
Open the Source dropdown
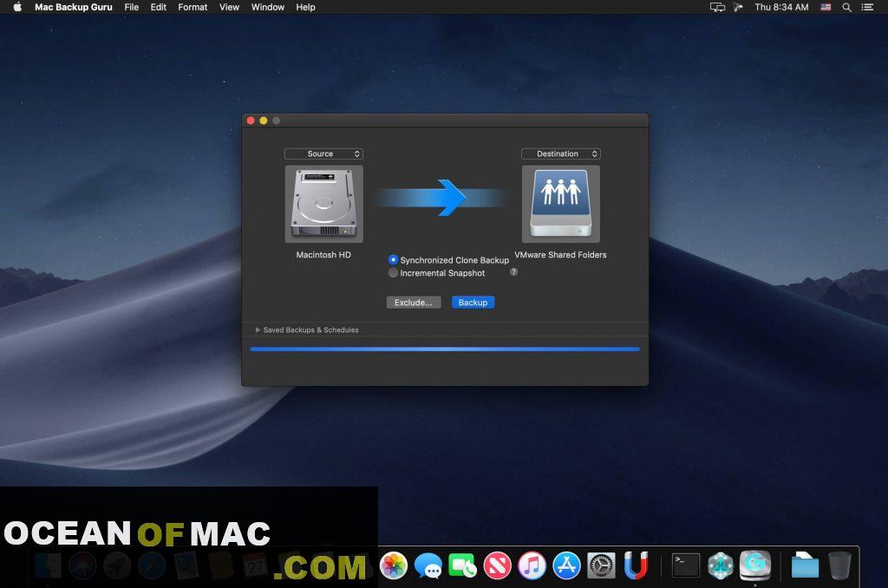coord(324,154)
